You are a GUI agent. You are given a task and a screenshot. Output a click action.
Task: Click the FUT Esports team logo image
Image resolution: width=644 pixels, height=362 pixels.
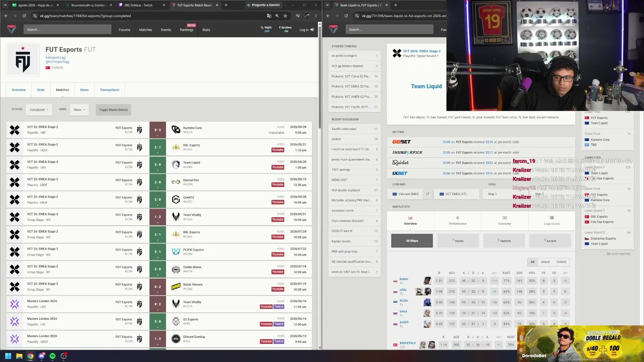pyautogui.click(x=23, y=60)
